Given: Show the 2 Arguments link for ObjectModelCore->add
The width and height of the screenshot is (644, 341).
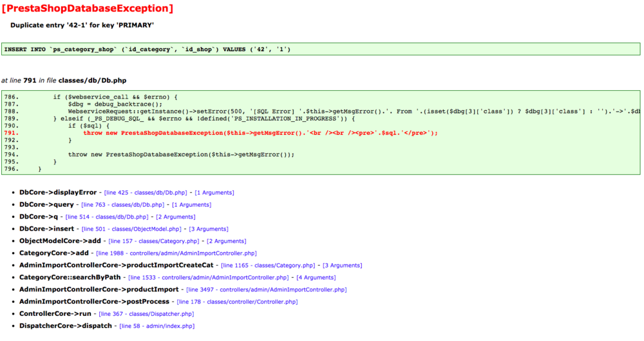Looking at the screenshot, I should pyautogui.click(x=226, y=241).
